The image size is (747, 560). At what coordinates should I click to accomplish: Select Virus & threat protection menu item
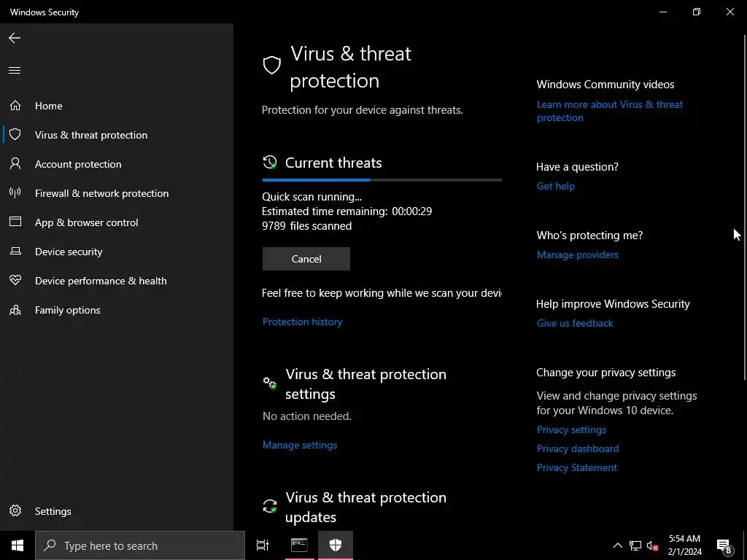click(91, 135)
